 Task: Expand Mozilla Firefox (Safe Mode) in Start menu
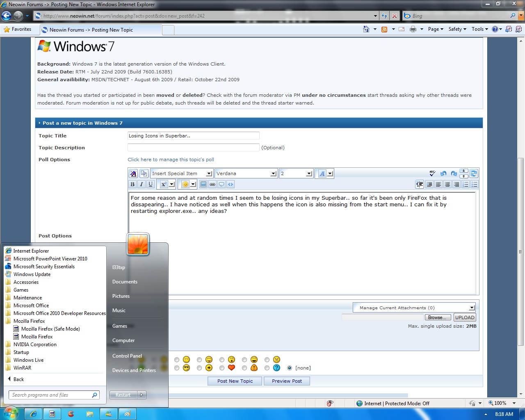51,329
